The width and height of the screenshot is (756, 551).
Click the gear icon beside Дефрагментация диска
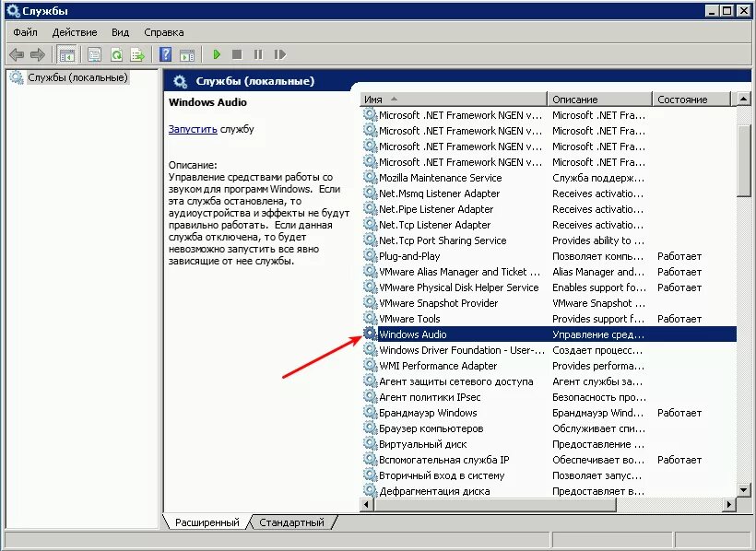click(370, 490)
